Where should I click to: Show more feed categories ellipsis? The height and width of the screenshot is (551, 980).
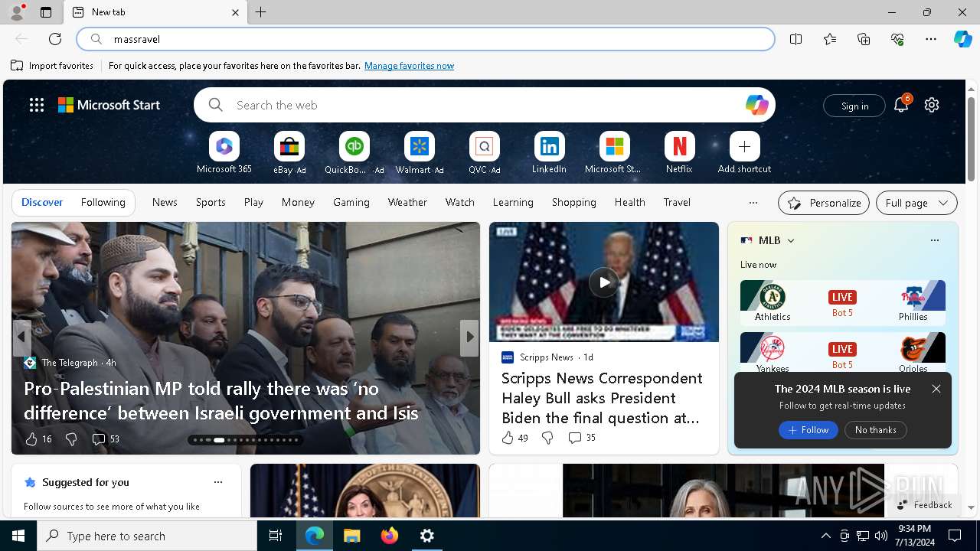pos(753,203)
